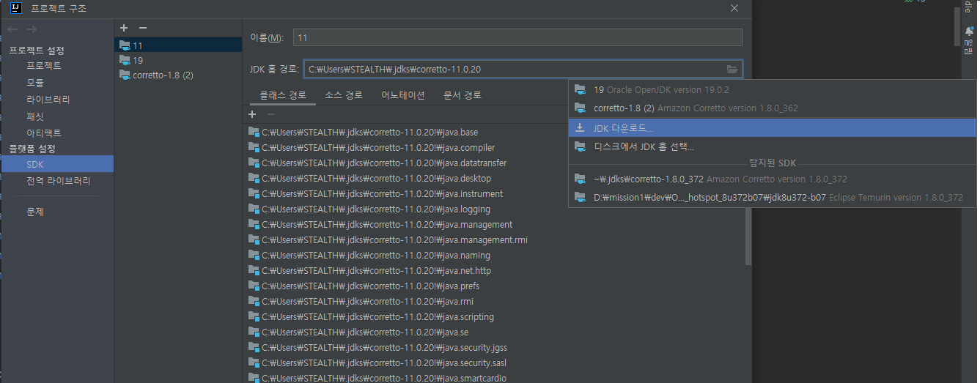Click the 이름 name input field
Viewport: 980px width, 383px height.
[x=517, y=37]
